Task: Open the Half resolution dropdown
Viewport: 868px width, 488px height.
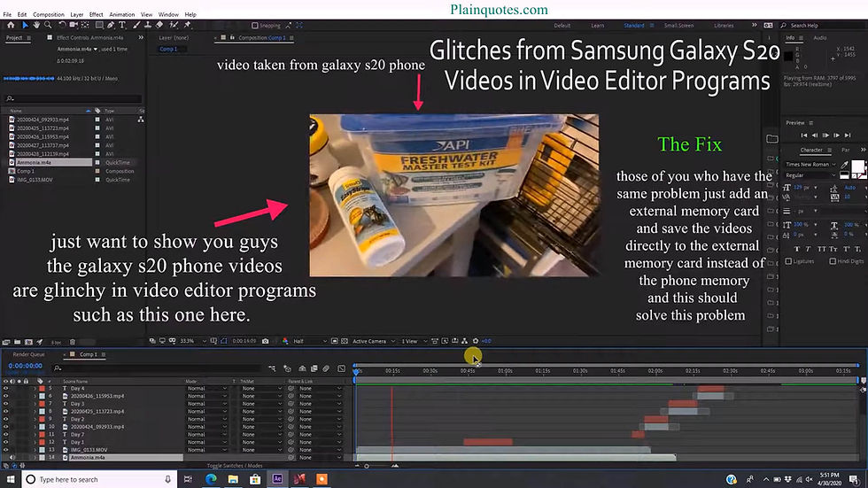Action: pos(309,341)
